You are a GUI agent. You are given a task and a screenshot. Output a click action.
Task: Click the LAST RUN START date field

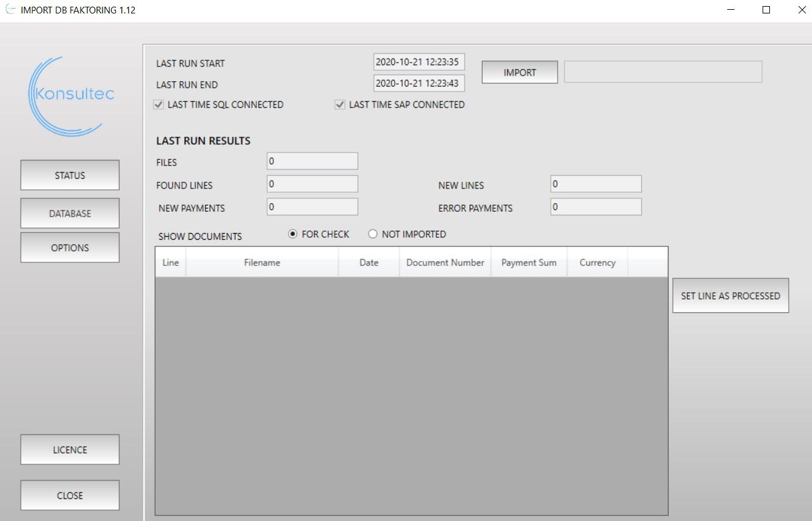(x=419, y=62)
